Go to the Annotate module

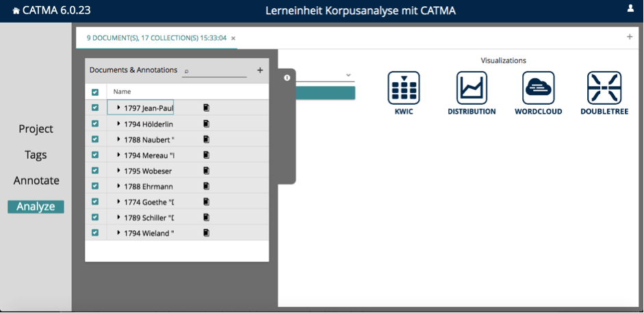click(x=36, y=181)
